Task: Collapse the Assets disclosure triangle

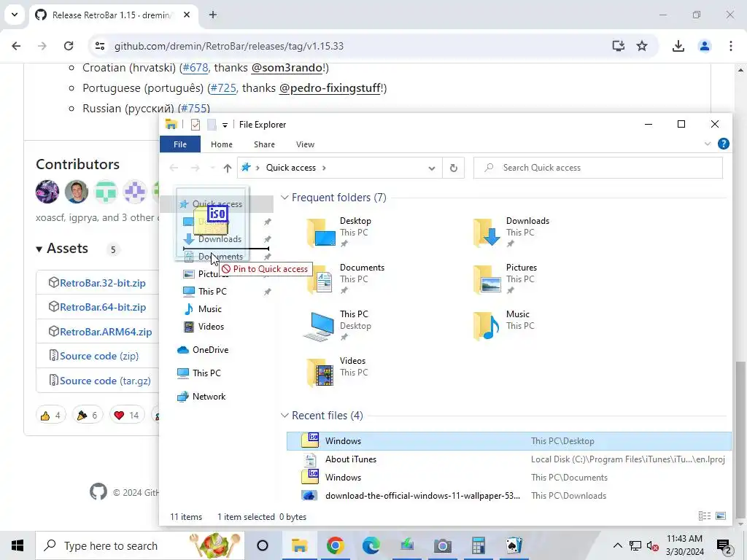Action: pyautogui.click(x=39, y=249)
